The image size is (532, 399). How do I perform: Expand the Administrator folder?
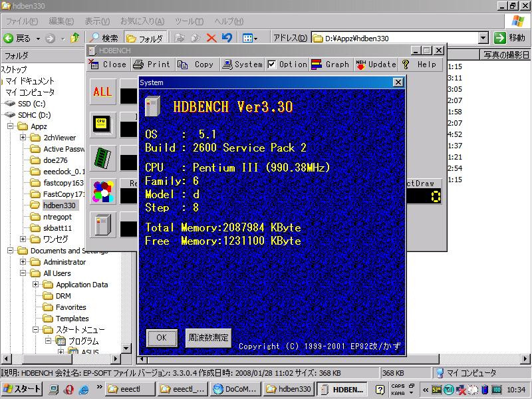tap(23, 262)
